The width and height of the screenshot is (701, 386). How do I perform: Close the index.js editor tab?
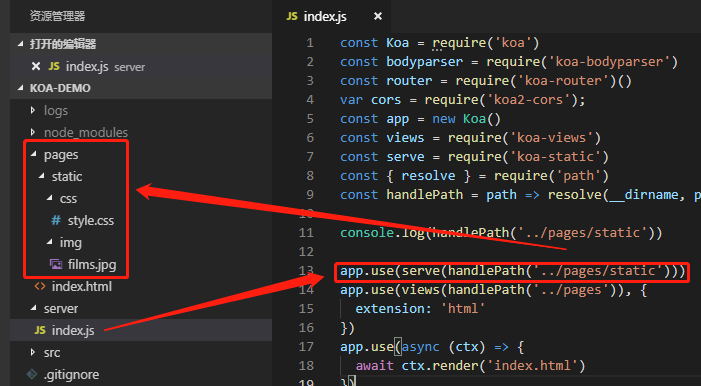click(378, 17)
